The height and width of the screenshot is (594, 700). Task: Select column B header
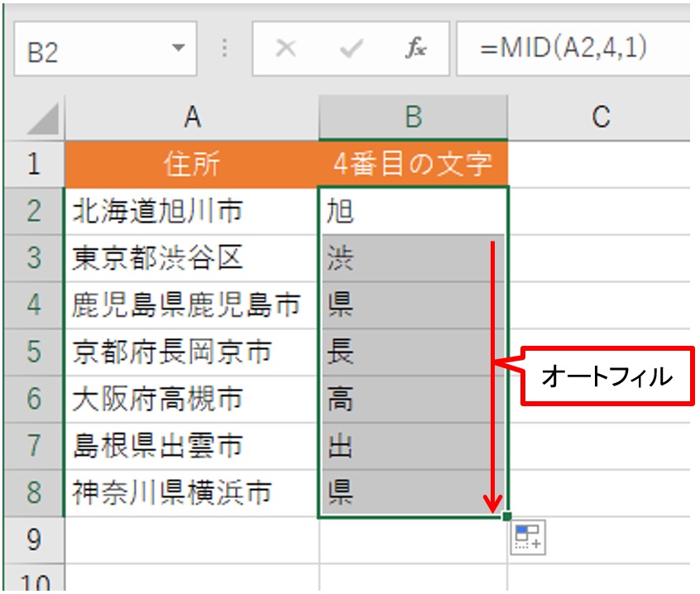point(414,114)
